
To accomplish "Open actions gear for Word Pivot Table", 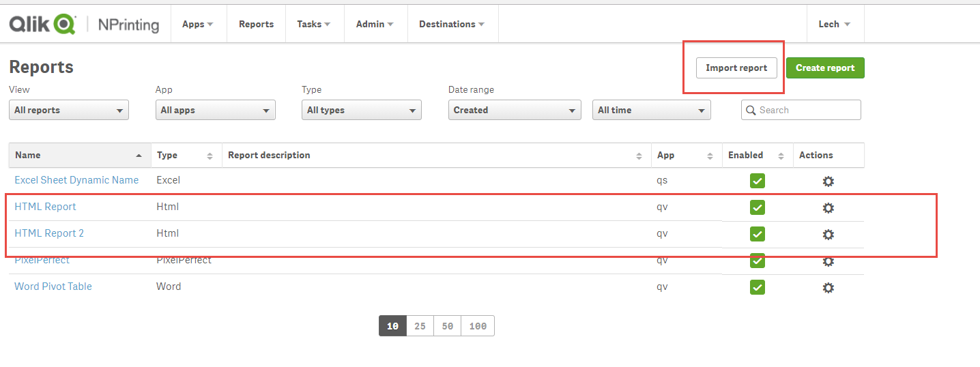I will coord(828,288).
